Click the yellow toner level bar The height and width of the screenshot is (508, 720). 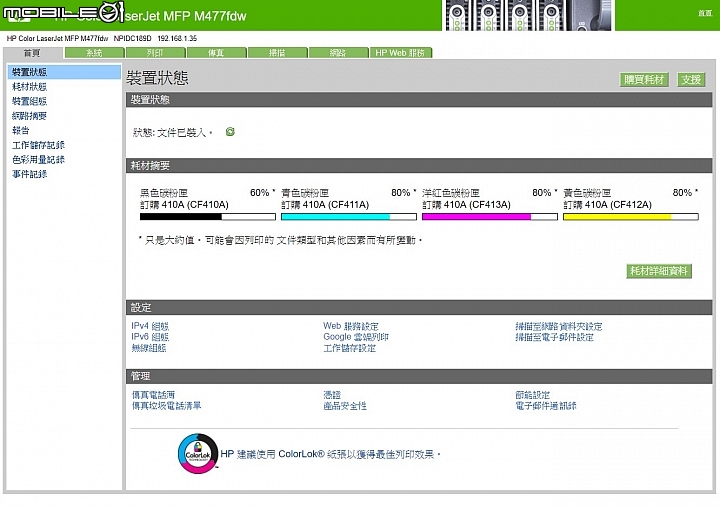tap(631, 216)
